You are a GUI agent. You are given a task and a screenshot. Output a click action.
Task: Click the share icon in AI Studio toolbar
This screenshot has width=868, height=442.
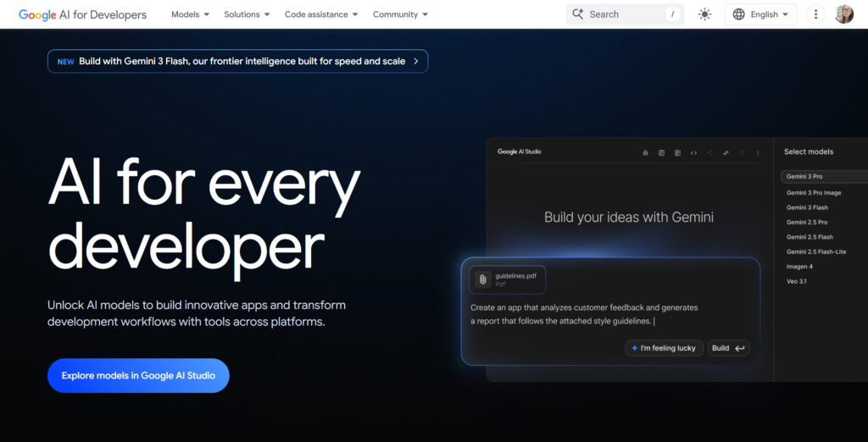click(709, 152)
